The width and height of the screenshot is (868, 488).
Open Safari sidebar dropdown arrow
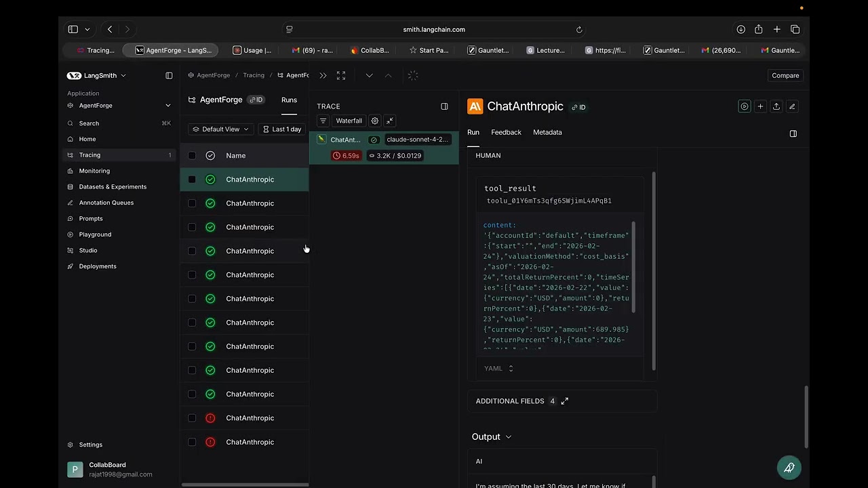point(87,29)
